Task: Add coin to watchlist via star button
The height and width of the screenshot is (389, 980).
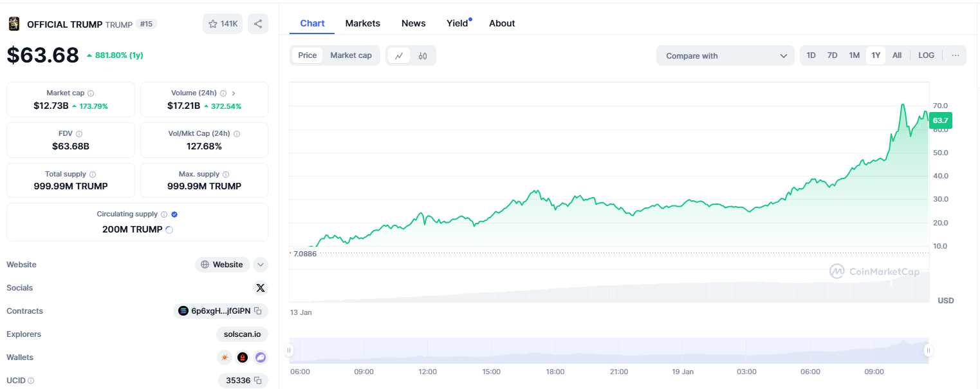Action: coord(223,24)
